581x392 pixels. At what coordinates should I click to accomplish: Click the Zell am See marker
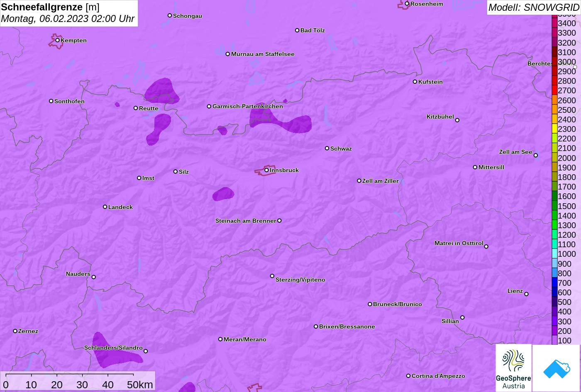pos(536,156)
